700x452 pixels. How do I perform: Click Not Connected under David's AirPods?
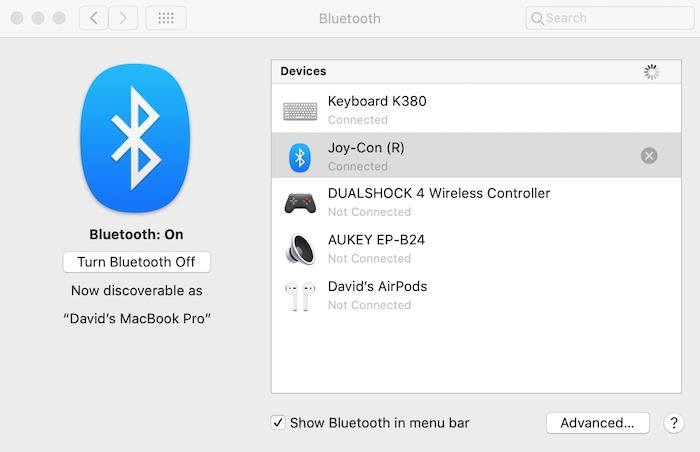tap(369, 305)
